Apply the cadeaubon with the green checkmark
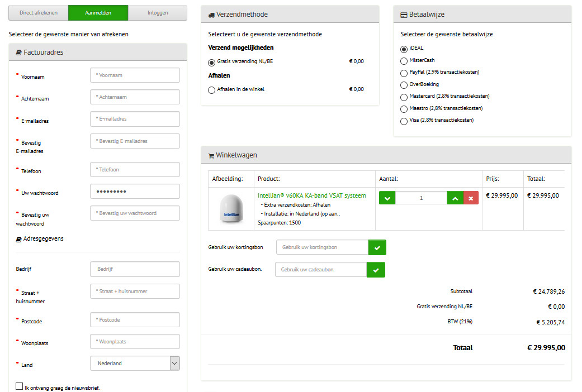 click(x=376, y=269)
